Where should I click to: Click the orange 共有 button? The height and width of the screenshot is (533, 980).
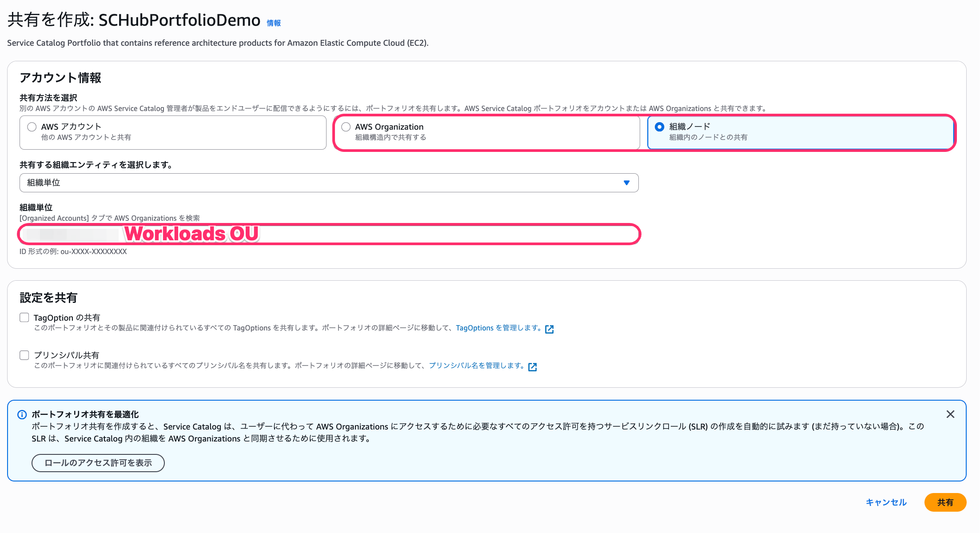point(945,502)
